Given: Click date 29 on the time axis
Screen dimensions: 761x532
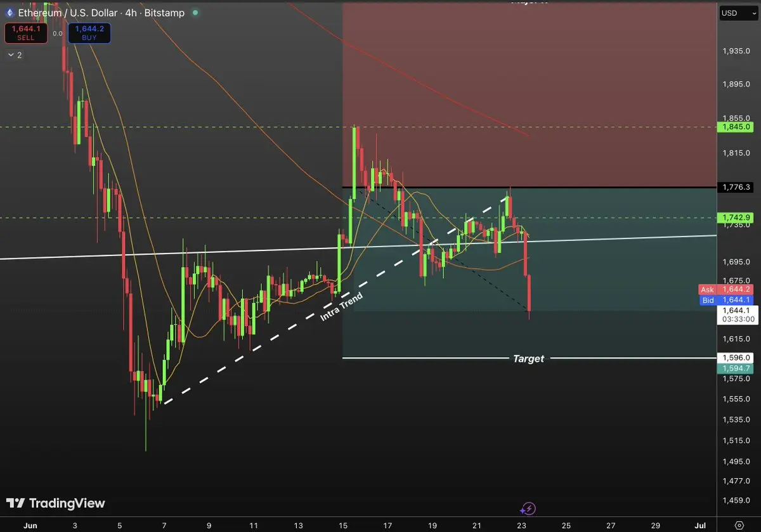Looking at the screenshot, I should tap(656, 526).
